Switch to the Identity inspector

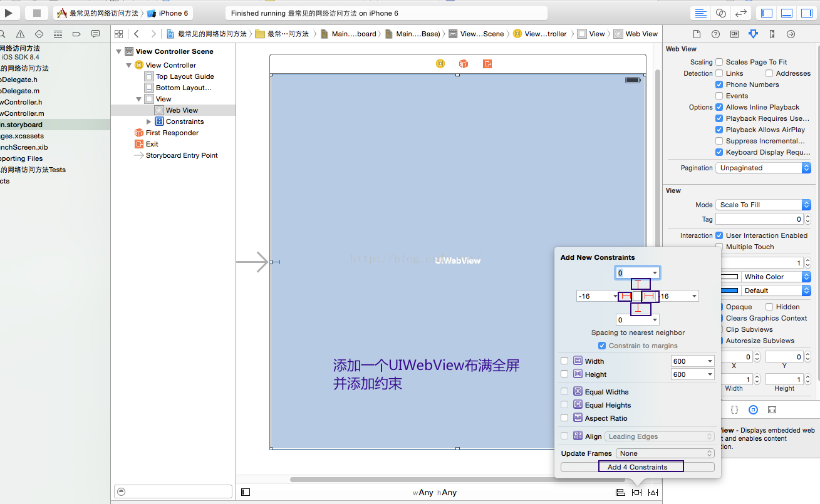coord(734,34)
